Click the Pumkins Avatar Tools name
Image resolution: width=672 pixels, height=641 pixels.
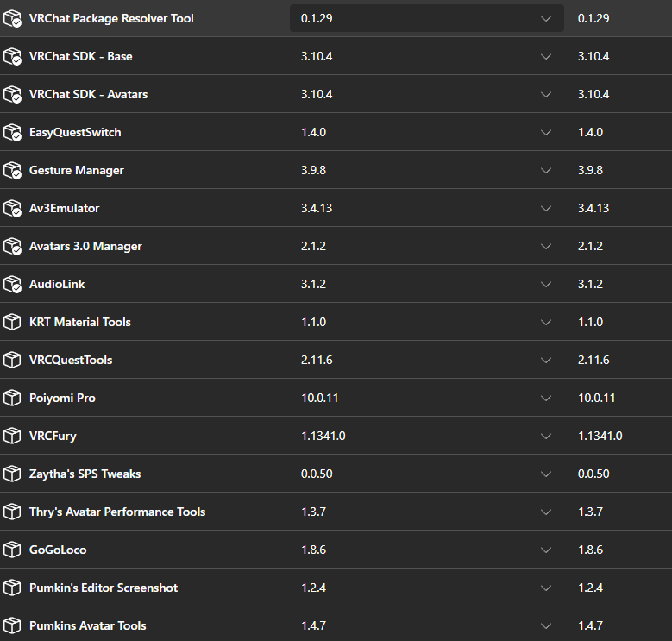pos(87,625)
